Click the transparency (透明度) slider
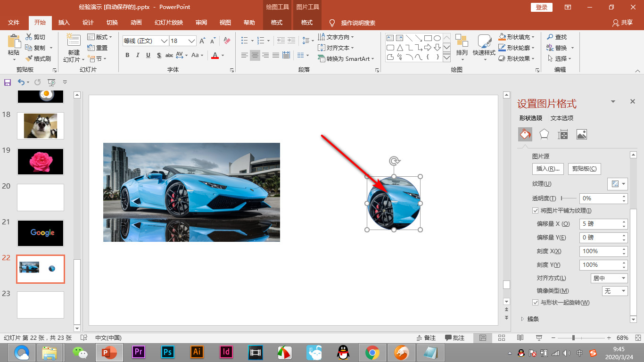644x362 pixels. [569, 198]
